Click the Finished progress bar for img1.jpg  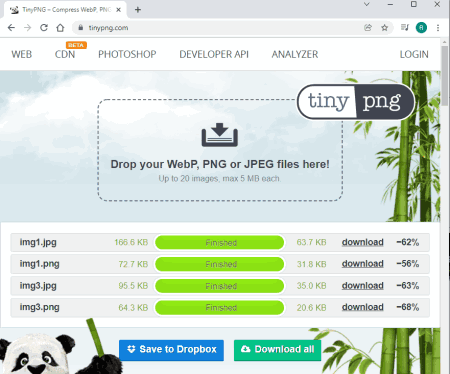220,242
